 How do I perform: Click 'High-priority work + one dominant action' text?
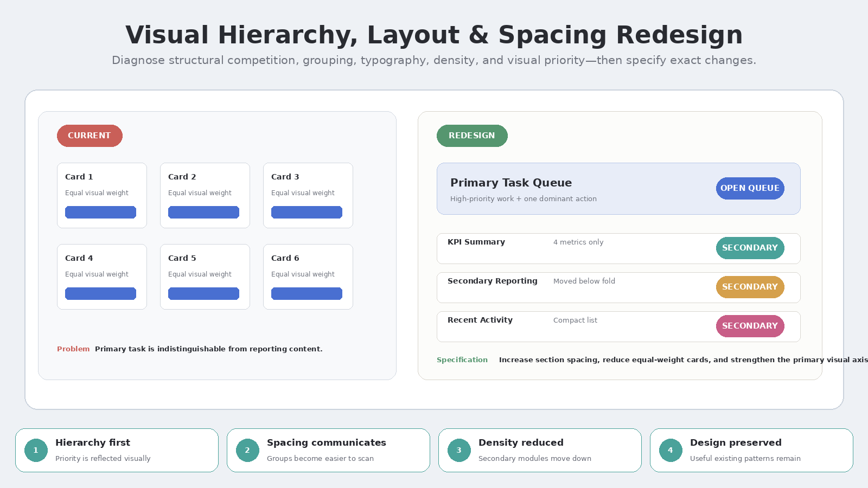pyautogui.click(x=524, y=199)
